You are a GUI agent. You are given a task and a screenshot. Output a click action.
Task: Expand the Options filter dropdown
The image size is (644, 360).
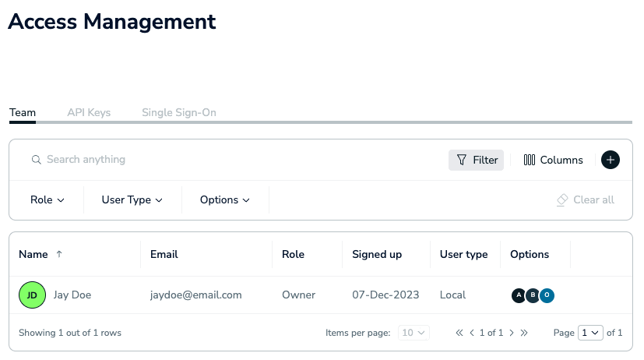224,200
